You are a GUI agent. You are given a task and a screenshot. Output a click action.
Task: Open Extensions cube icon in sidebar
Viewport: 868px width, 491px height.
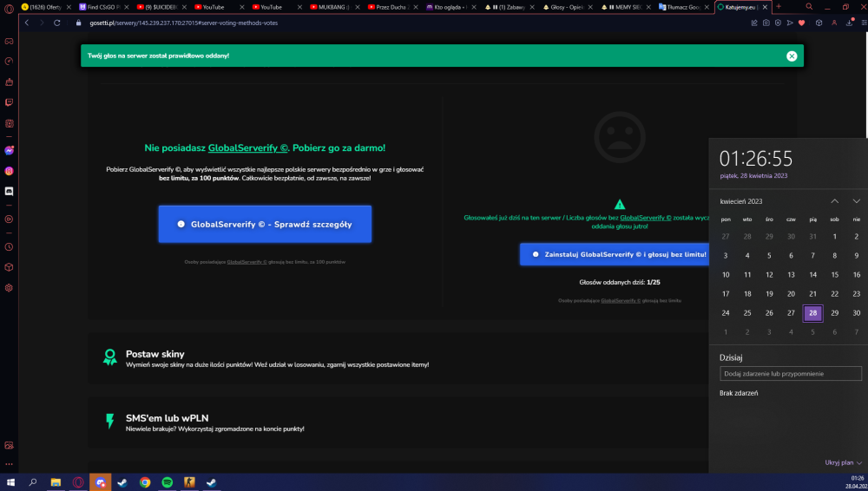coord(9,267)
